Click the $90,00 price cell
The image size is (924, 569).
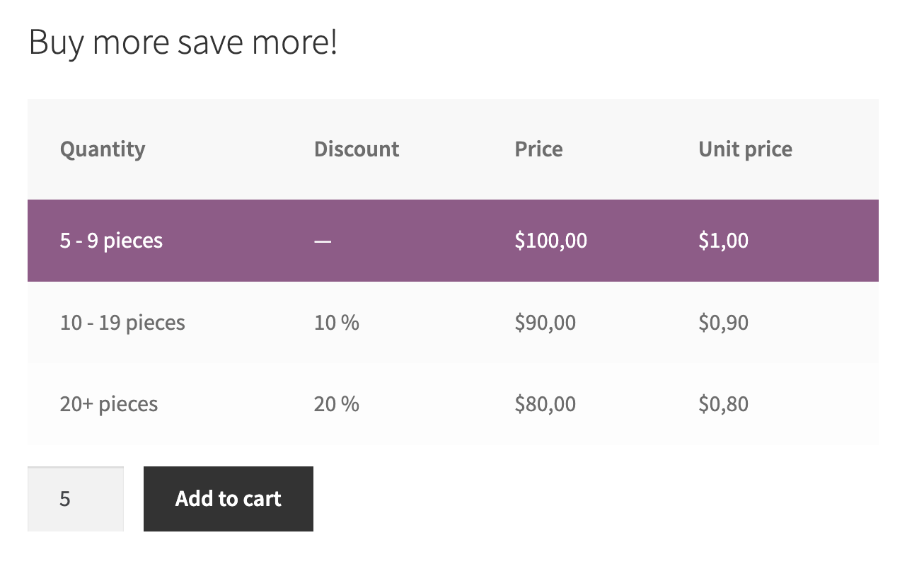545,322
